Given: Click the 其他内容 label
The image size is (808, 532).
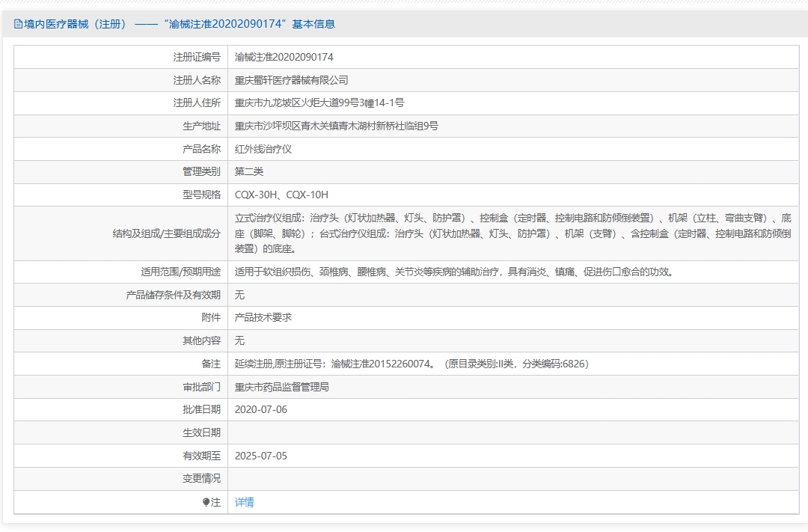Looking at the screenshot, I should pos(201,340).
